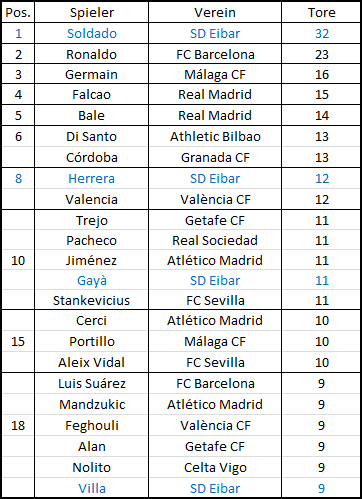Click Bale's goal count 14
Screen dimensions: 362x499
321,115
